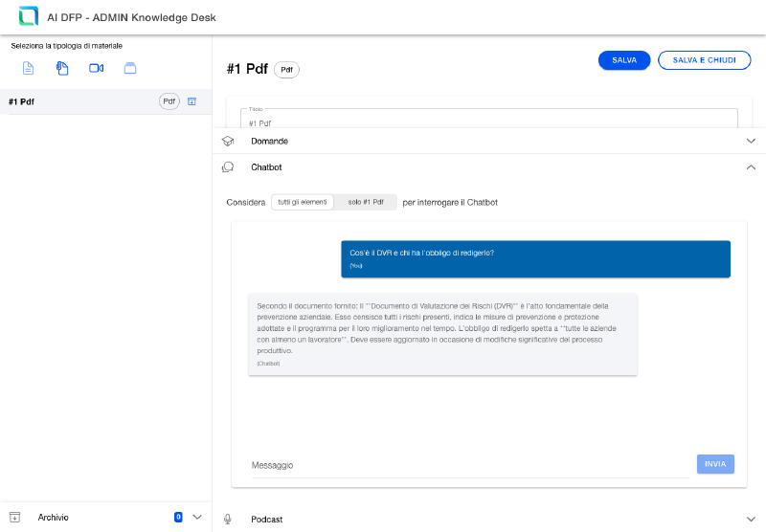Click the SALVA button
Screen dimensions: 766x532
pyautogui.click(x=624, y=60)
